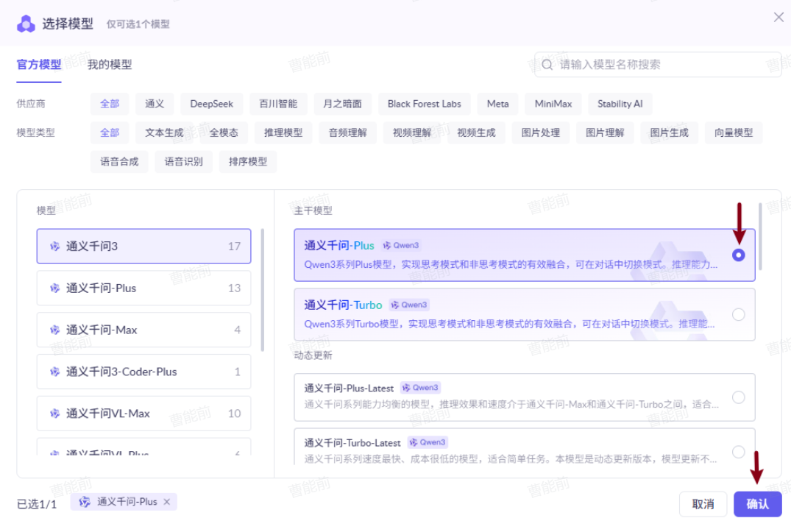Filter model type 音频理解
This screenshot has height=532, width=791.
pyautogui.click(x=347, y=132)
